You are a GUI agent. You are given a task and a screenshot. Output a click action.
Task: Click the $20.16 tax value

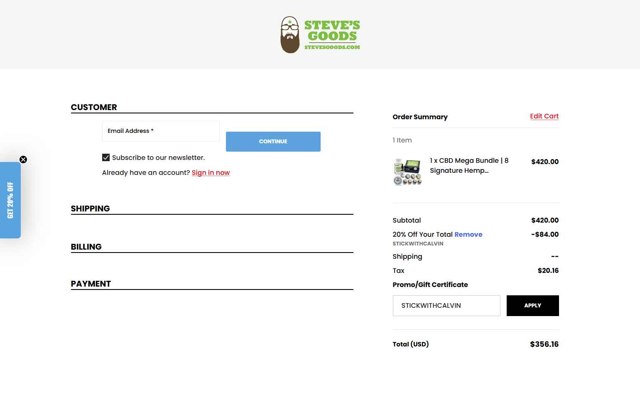tap(548, 271)
